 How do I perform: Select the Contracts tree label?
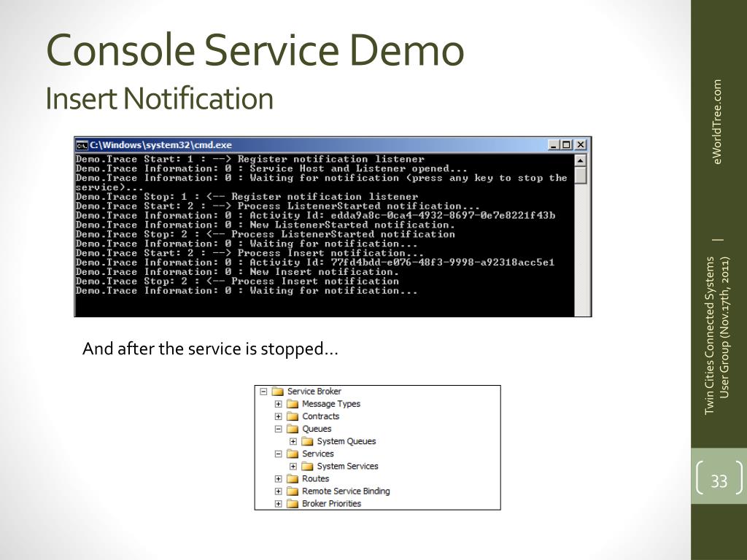[321, 416]
